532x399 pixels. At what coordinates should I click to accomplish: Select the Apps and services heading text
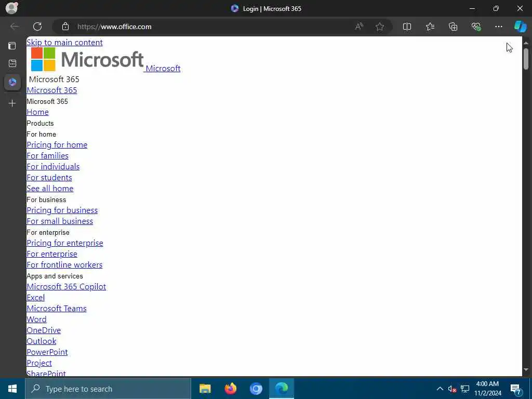point(55,276)
